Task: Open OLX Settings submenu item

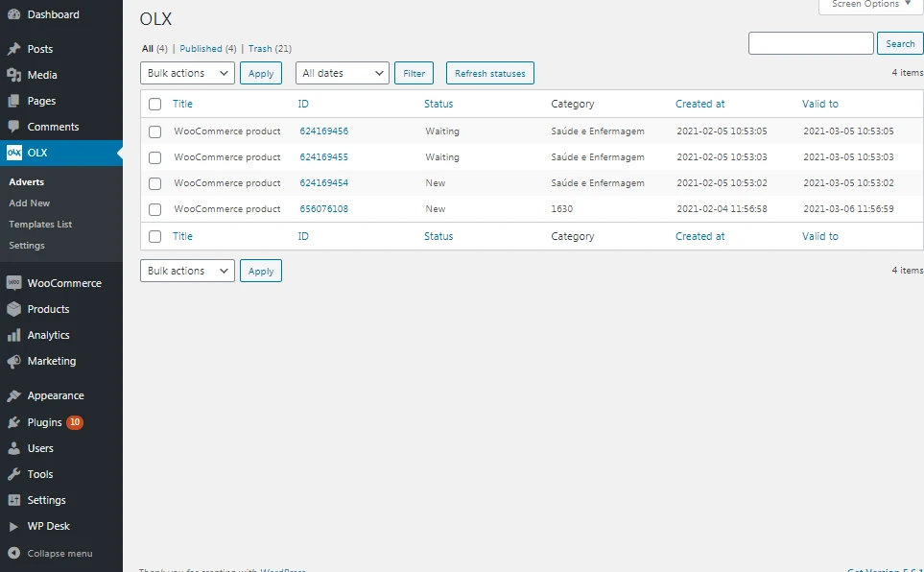Action: pyautogui.click(x=27, y=246)
